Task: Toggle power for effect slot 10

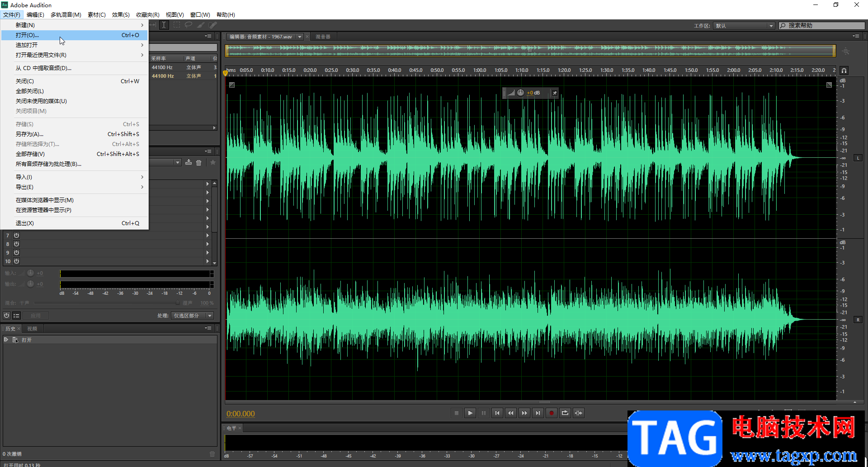Action: pyautogui.click(x=16, y=261)
